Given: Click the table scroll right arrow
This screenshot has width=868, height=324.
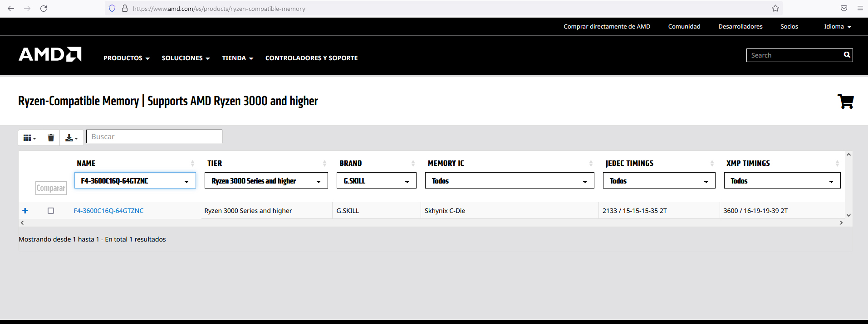Looking at the screenshot, I should (x=841, y=222).
